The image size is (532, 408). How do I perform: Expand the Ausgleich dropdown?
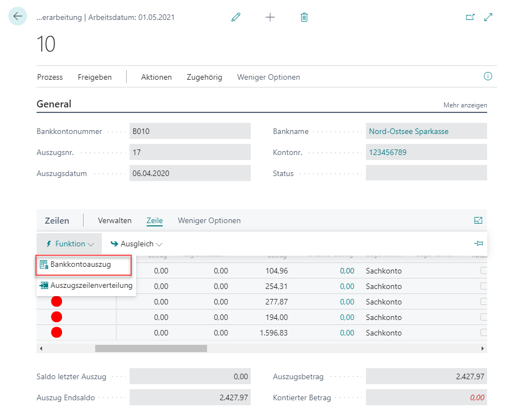pos(136,244)
